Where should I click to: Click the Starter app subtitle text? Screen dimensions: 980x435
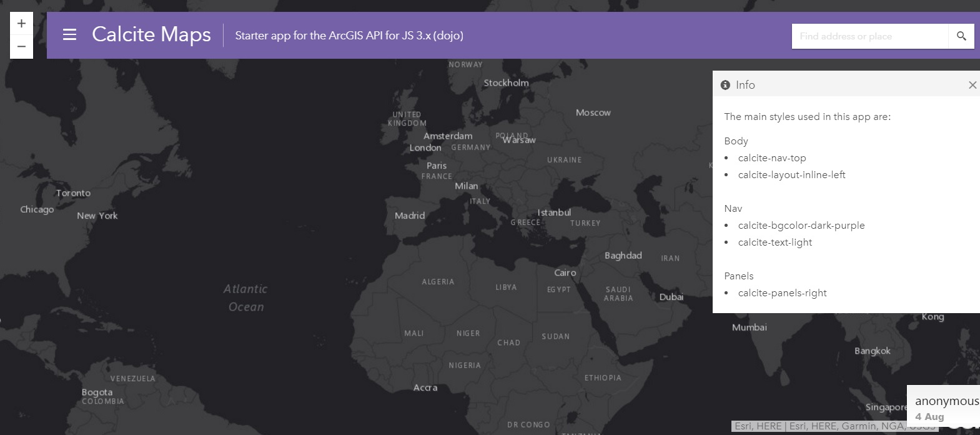(x=349, y=36)
